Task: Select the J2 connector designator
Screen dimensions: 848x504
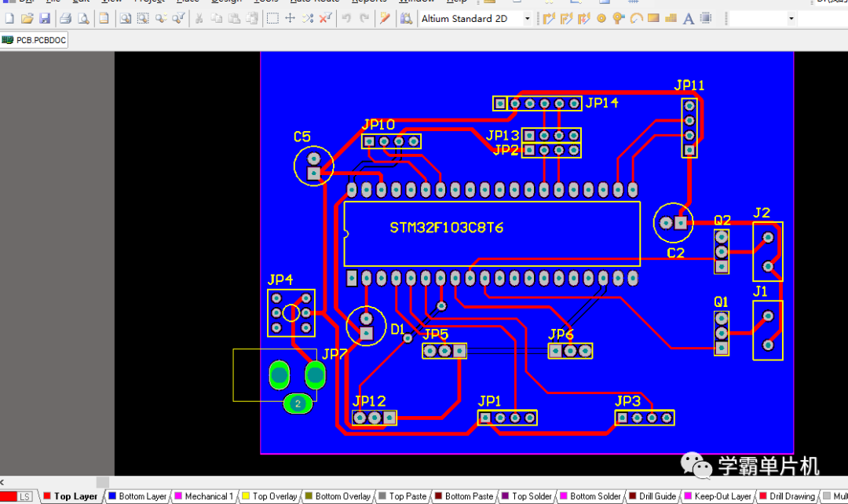Action: [x=762, y=213]
